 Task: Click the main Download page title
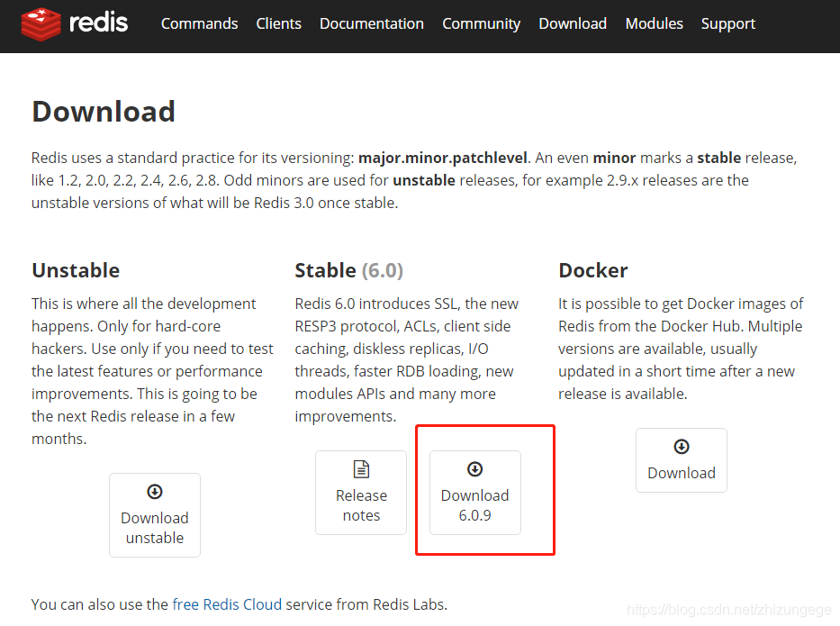(x=104, y=112)
